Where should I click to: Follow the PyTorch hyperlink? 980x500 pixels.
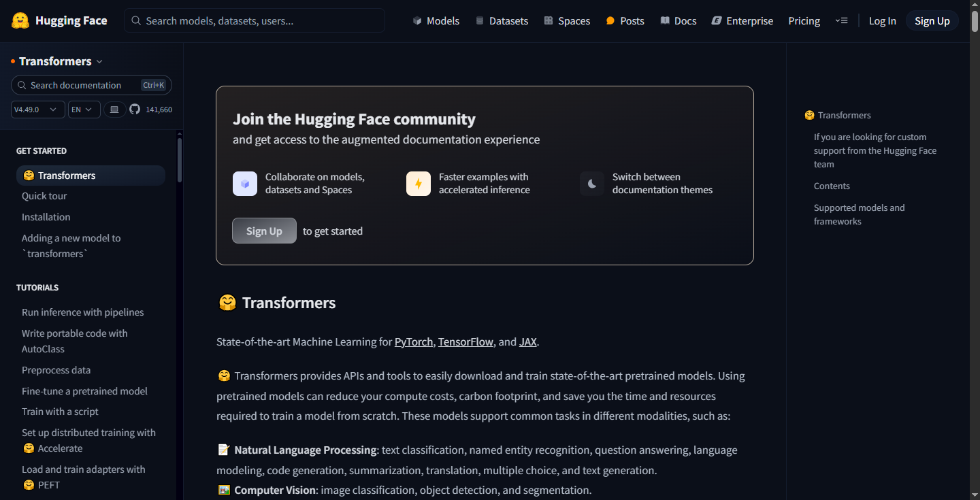[x=414, y=342]
